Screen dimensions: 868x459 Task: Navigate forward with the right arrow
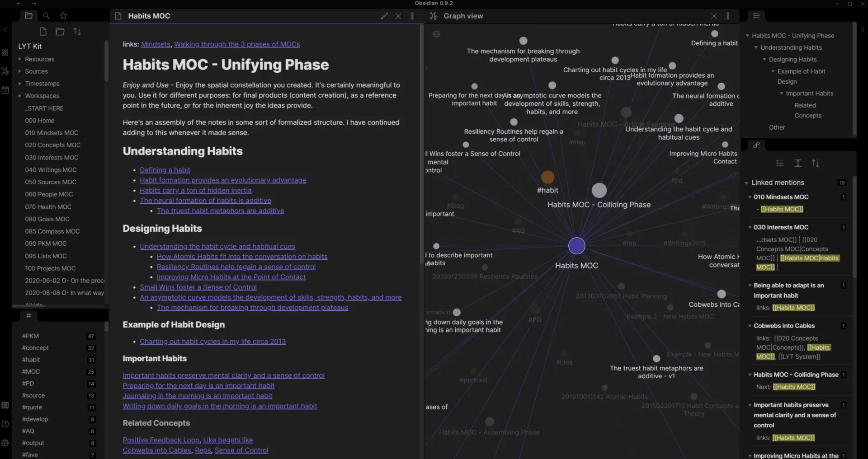coord(34,4)
